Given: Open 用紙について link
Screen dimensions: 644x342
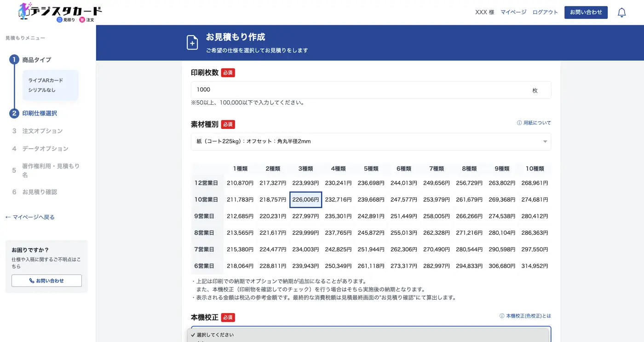Looking at the screenshot, I should pos(537,123).
